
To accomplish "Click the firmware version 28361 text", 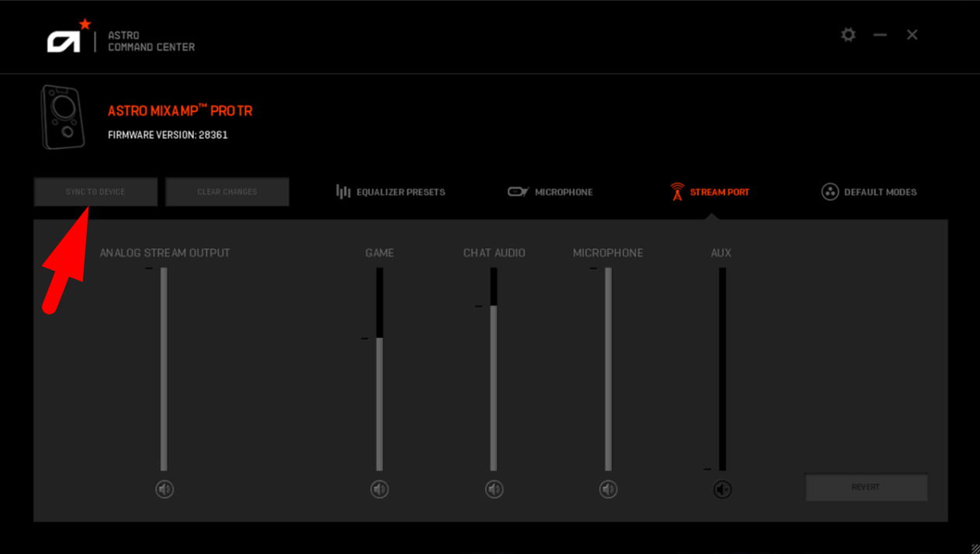I will click(168, 135).
